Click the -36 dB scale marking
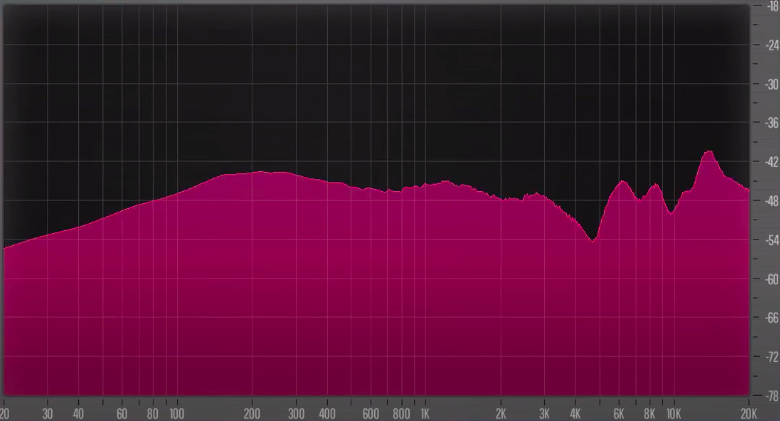 coord(770,123)
